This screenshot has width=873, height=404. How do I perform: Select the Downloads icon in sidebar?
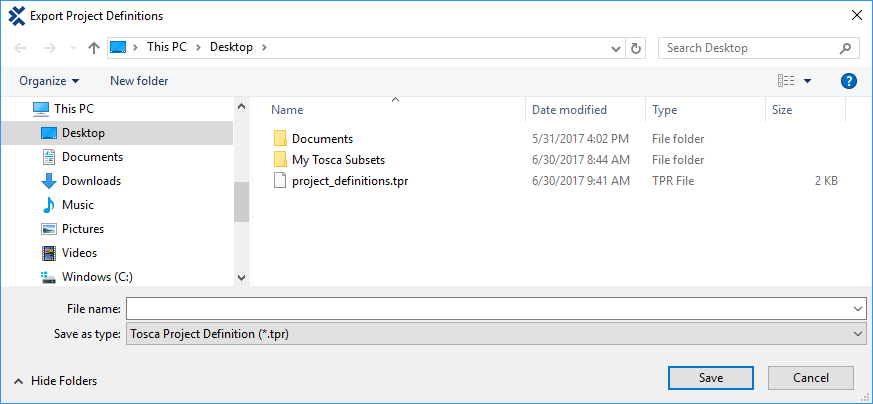(x=48, y=181)
